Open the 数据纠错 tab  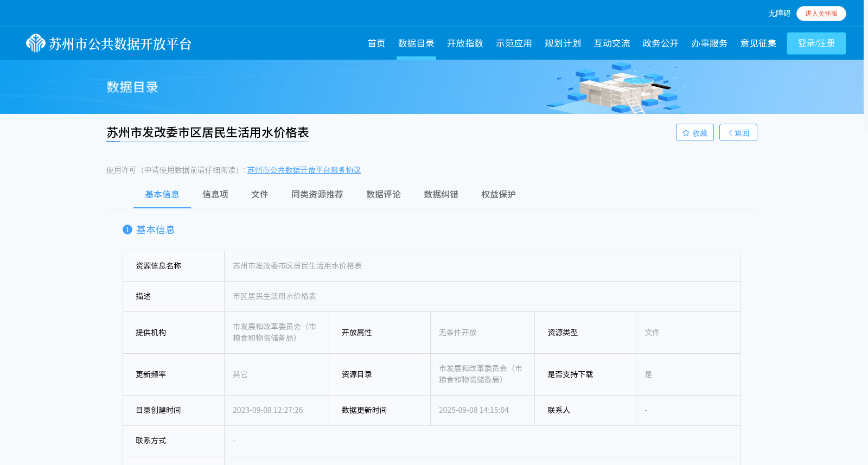click(x=441, y=194)
